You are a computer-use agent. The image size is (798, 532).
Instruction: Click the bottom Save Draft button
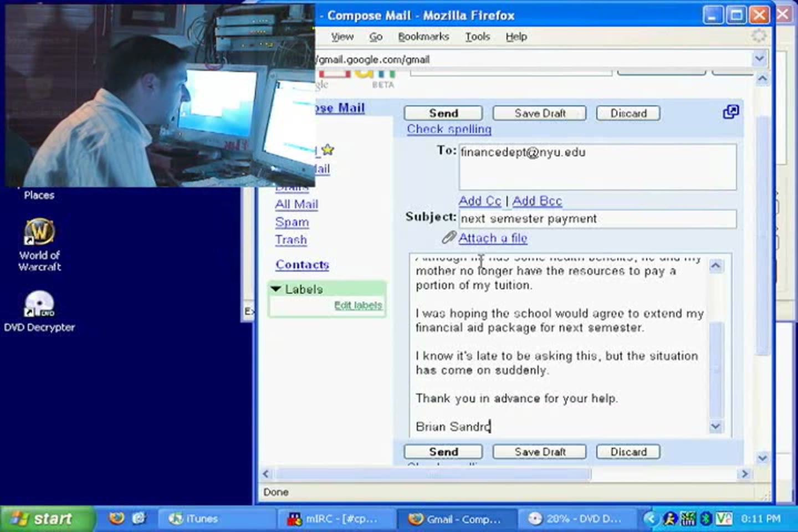(x=539, y=452)
